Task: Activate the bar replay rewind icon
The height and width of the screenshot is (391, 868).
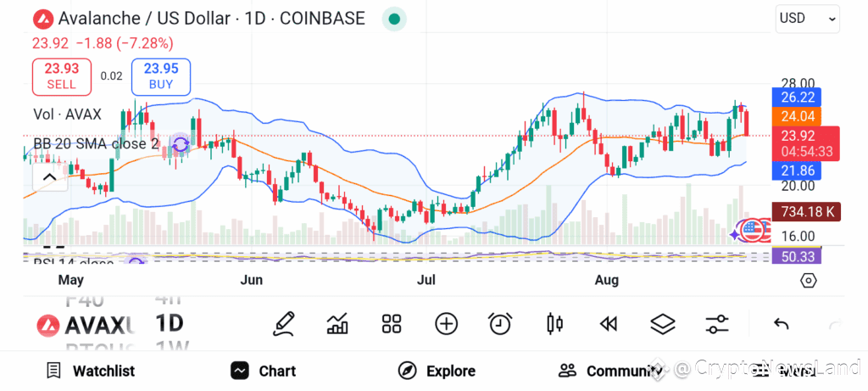Action: (x=609, y=324)
